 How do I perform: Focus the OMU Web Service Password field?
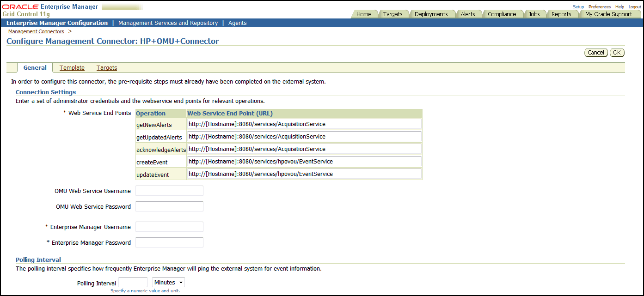tap(169, 206)
